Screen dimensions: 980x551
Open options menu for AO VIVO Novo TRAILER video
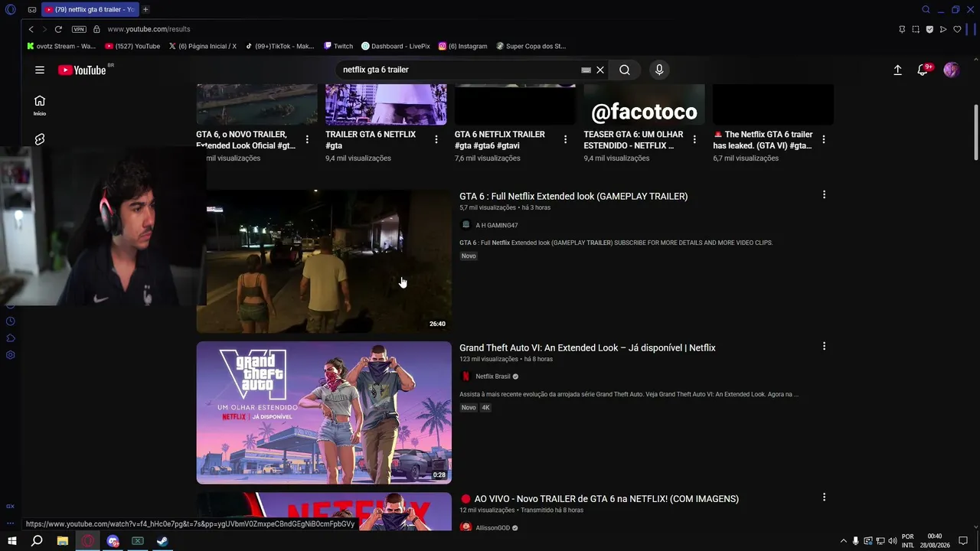pos(824,497)
